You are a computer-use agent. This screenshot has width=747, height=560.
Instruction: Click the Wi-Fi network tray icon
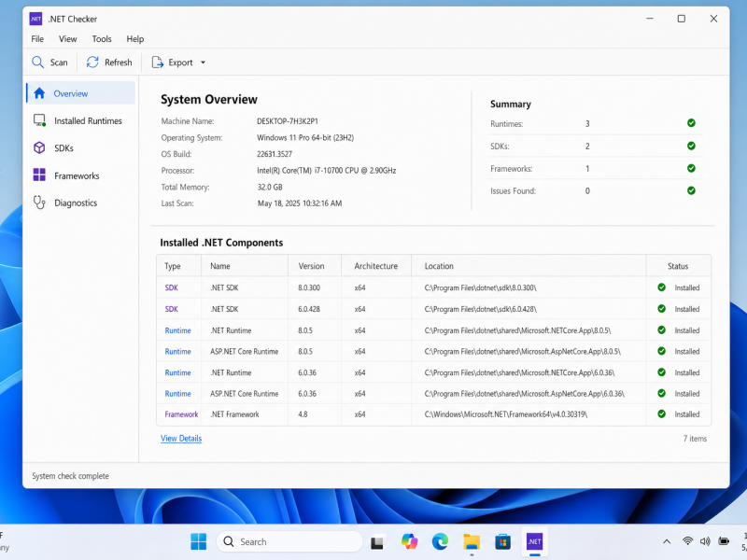[x=687, y=541]
